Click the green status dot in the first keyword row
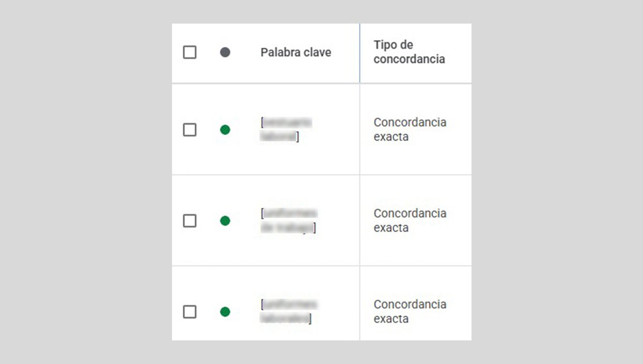The height and width of the screenshot is (364, 643). [x=225, y=130]
